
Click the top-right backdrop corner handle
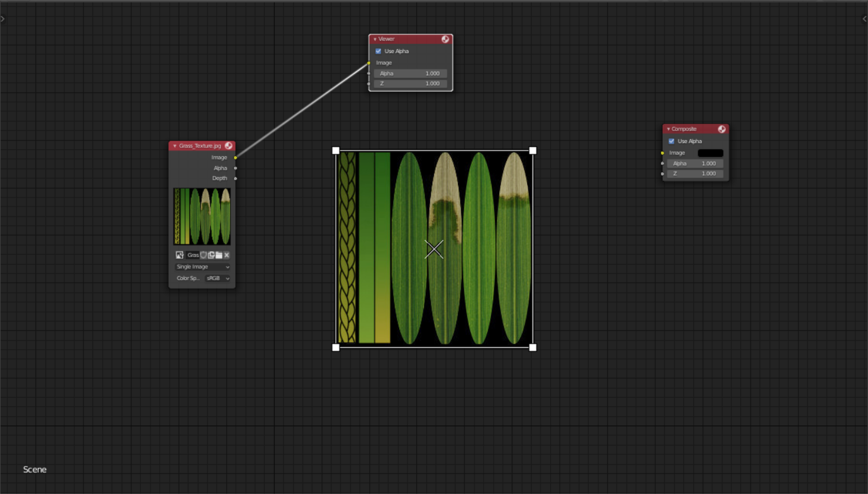pyautogui.click(x=533, y=150)
